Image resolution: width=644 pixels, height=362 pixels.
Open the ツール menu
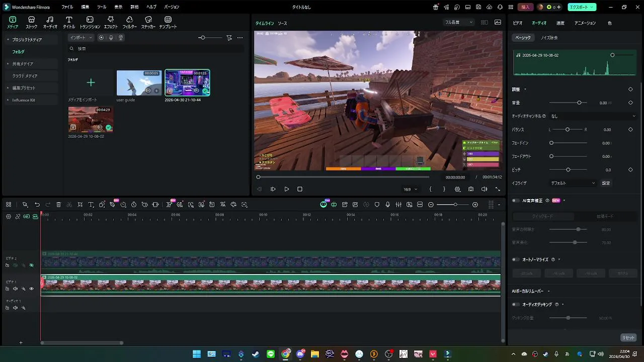tap(102, 7)
